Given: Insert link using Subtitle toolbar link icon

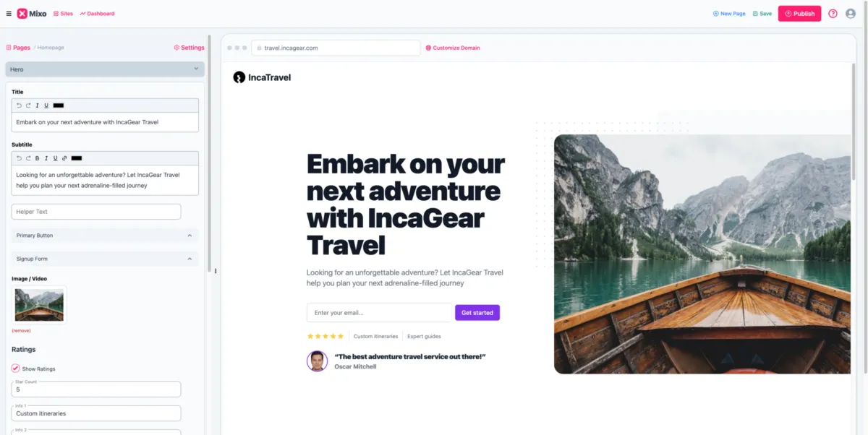Looking at the screenshot, I should (64, 158).
